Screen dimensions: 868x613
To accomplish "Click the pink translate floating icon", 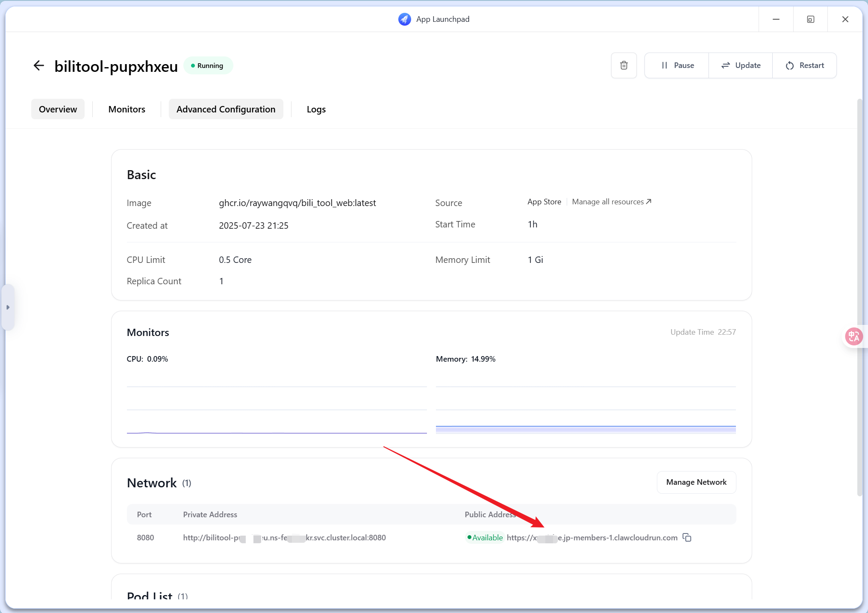I will point(853,336).
